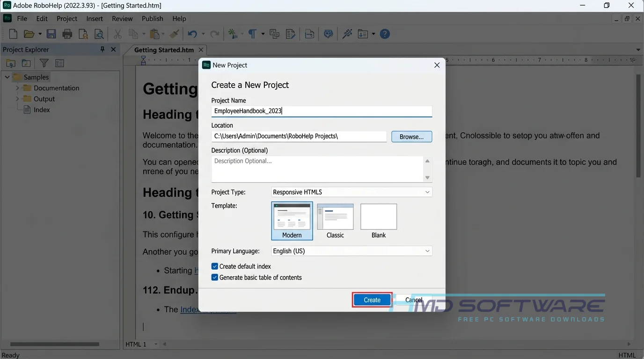This screenshot has height=359, width=644.
Task: Click the Browse... button
Action: [412, 136]
